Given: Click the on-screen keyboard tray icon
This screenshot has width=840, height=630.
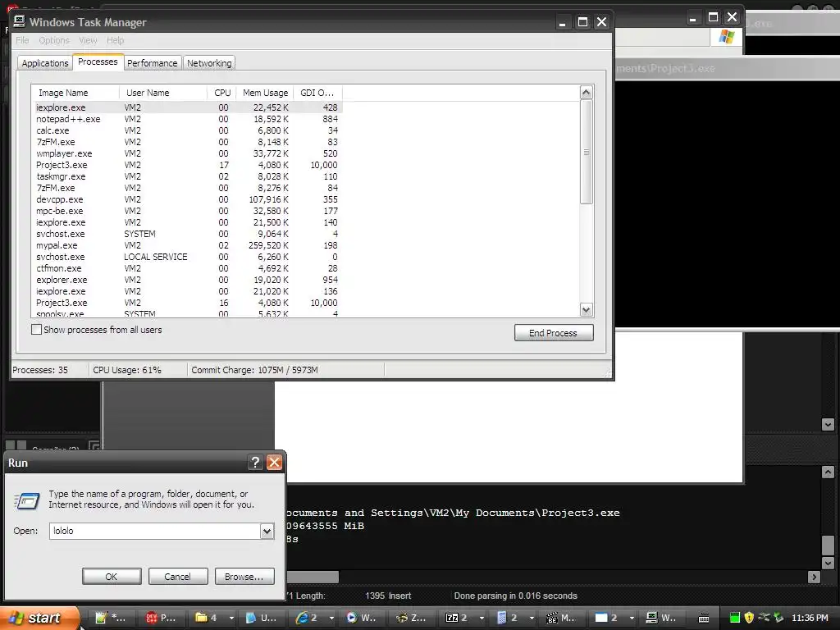Looking at the screenshot, I should pyautogui.click(x=704, y=619).
